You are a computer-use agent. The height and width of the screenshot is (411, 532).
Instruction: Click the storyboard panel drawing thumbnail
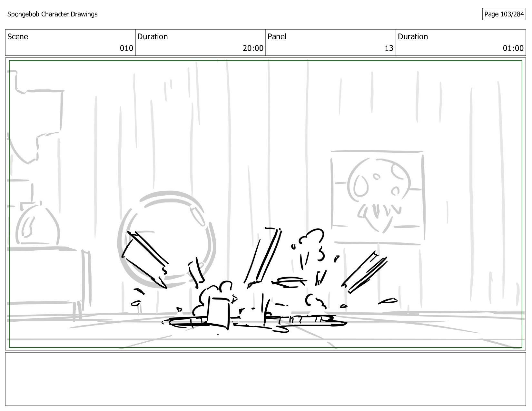[x=265, y=204]
